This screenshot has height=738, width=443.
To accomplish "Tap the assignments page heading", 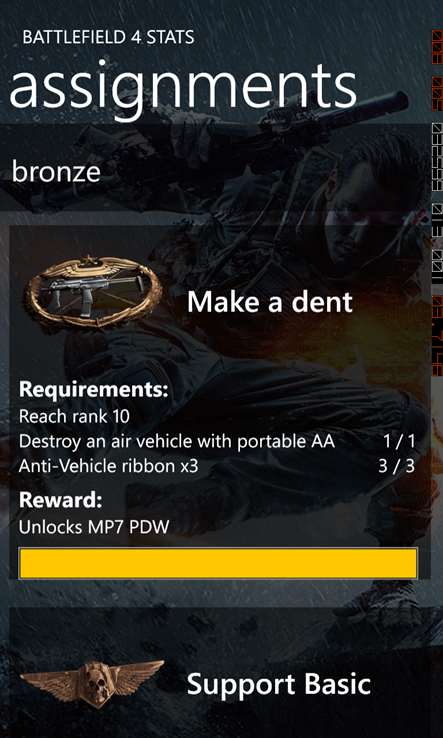I will (183, 89).
